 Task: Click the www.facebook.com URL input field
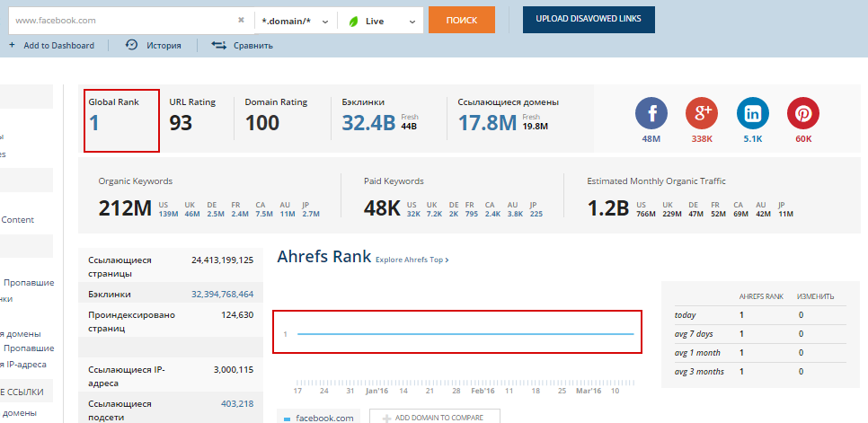coord(121,20)
